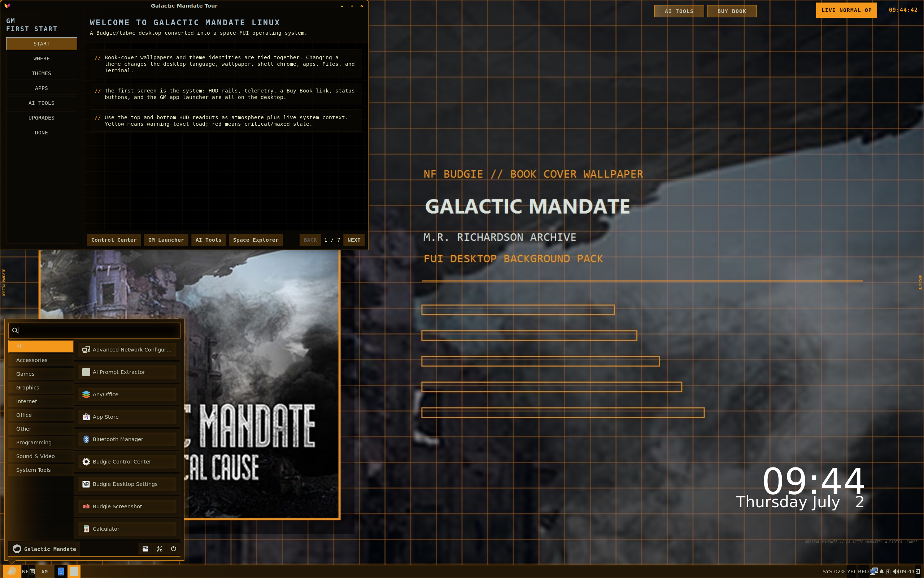Open Budgie Control Center

(x=127, y=462)
